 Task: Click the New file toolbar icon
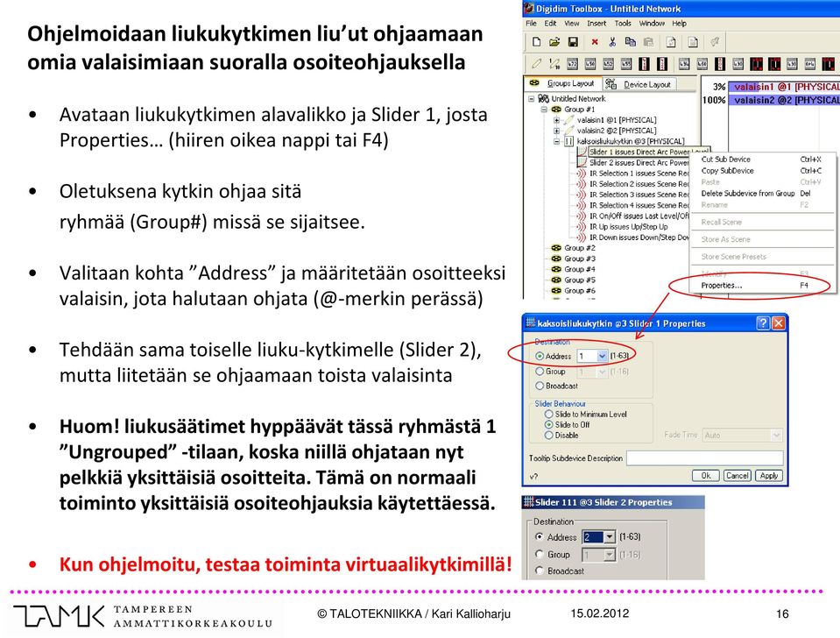click(536, 42)
